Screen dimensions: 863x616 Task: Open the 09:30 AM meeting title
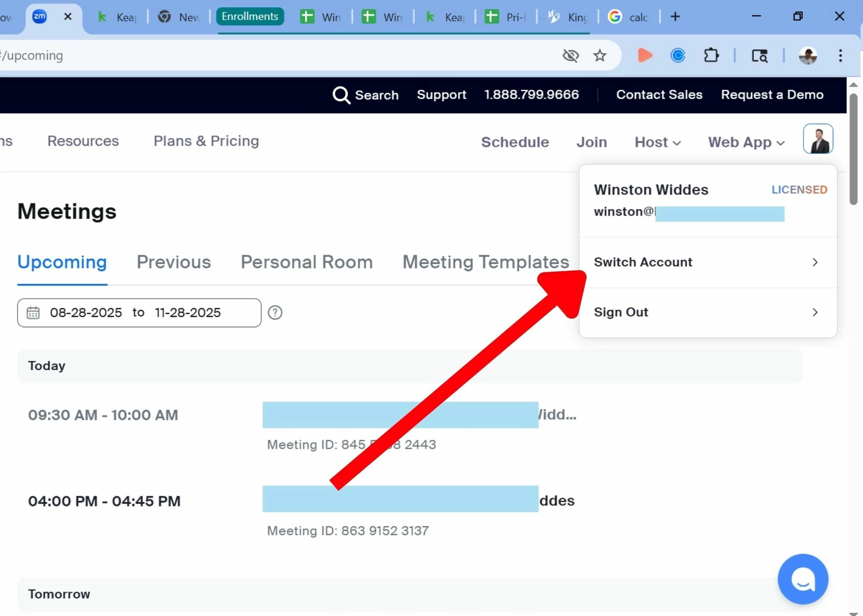[419, 415]
